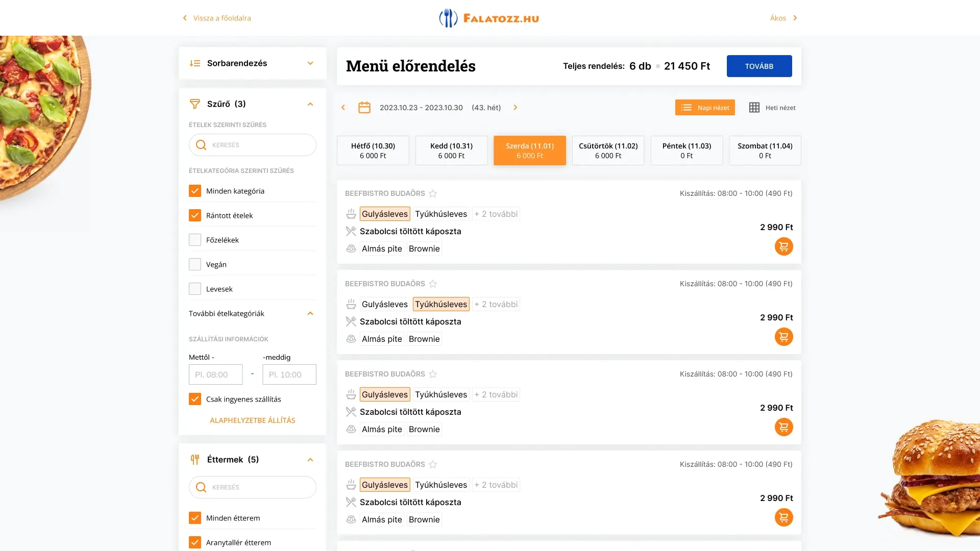The height and width of the screenshot is (551, 980).
Task: Collapse the Szűrő (3) panel
Action: (x=310, y=104)
